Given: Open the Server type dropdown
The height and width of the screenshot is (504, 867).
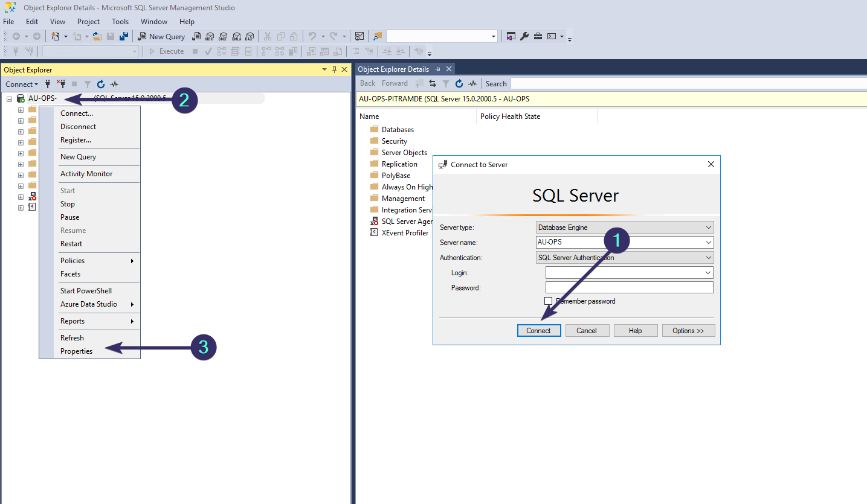Looking at the screenshot, I should [x=707, y=227].
